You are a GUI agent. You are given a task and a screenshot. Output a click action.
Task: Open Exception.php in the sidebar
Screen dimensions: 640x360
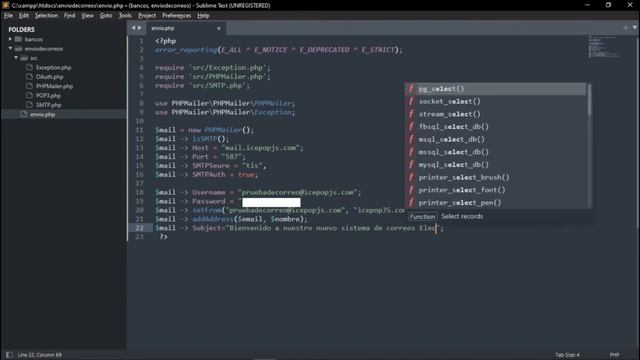[x=53, y=67]
